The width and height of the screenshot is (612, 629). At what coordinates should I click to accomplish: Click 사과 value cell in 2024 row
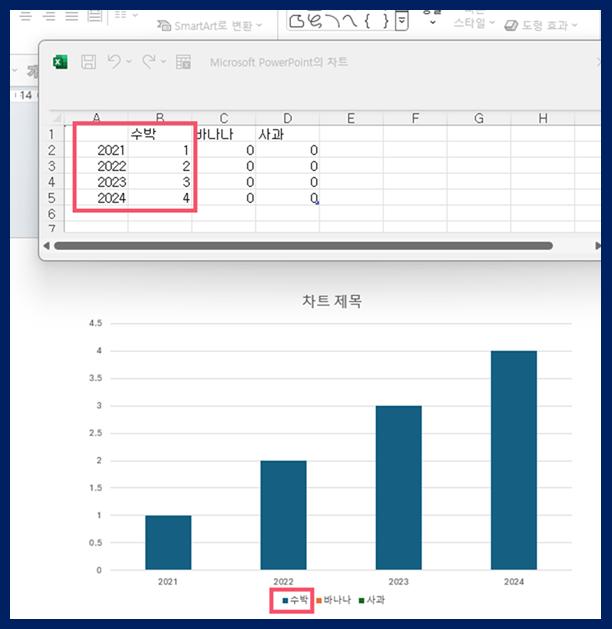point(288,198)
